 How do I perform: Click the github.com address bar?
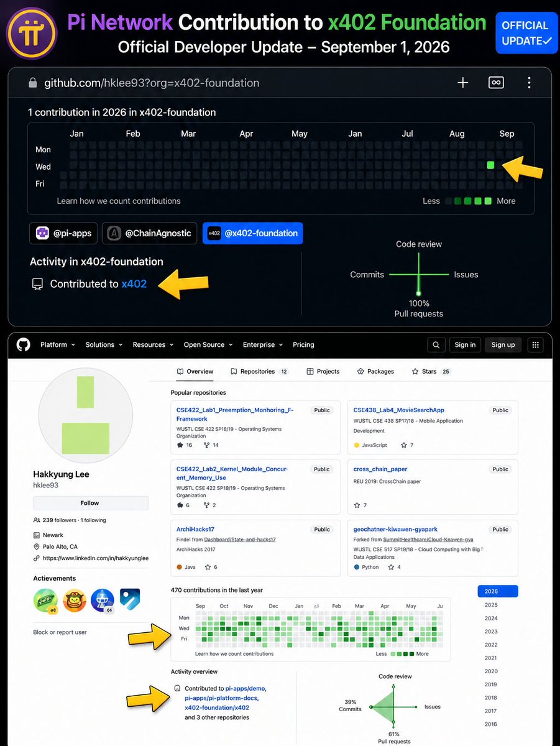coord(152,83)
